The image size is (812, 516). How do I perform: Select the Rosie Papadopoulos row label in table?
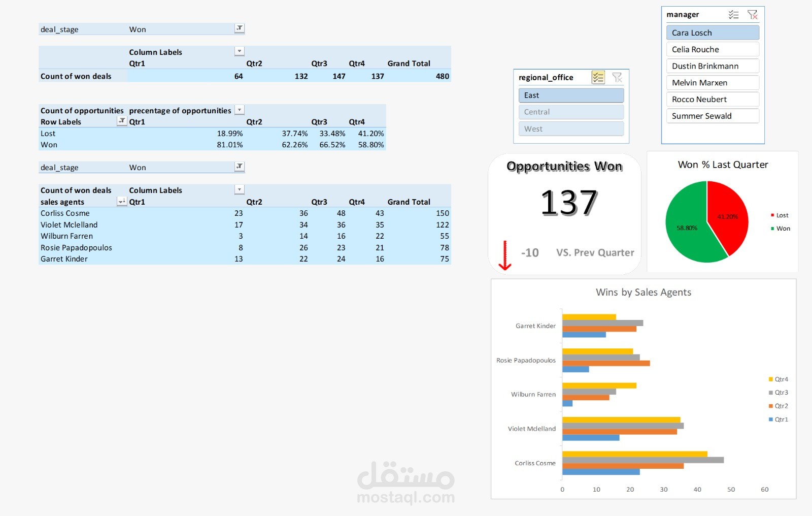click(76, 248)
